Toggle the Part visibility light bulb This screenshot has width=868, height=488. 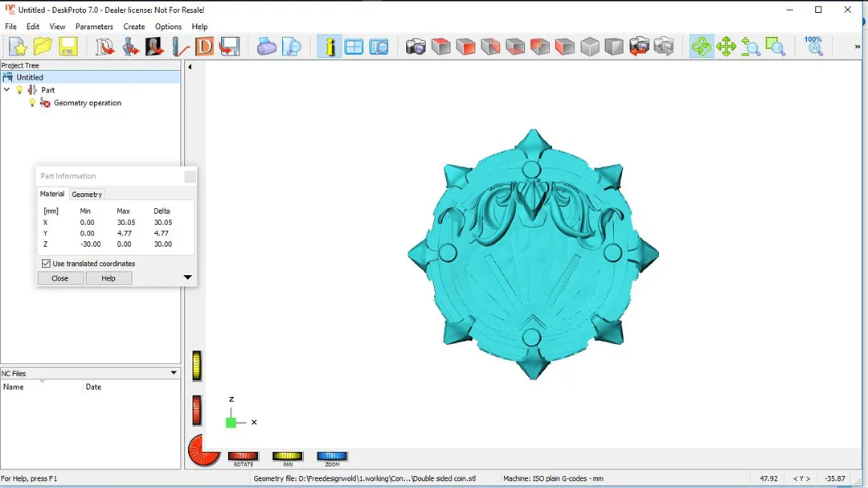(19, 90)
